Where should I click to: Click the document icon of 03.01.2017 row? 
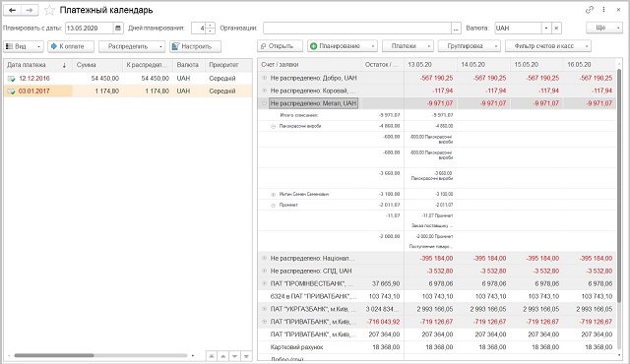(x=11, y=91)
